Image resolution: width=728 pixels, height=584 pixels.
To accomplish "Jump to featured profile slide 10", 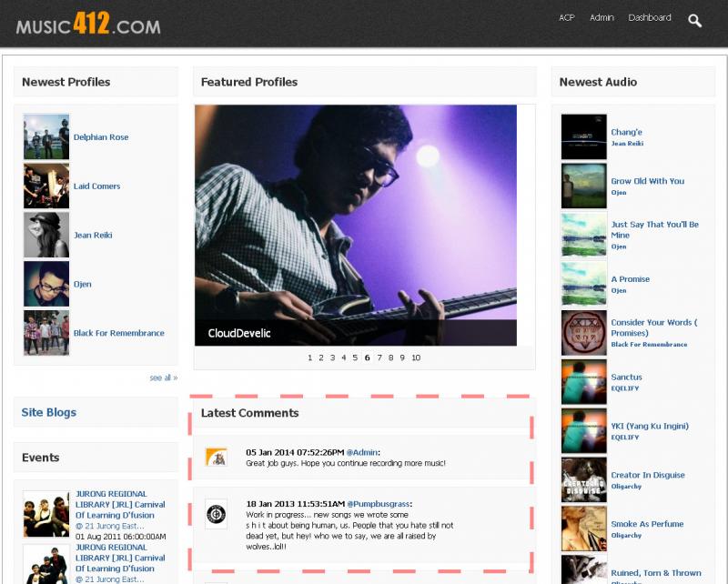I will (x=416, y=357).
